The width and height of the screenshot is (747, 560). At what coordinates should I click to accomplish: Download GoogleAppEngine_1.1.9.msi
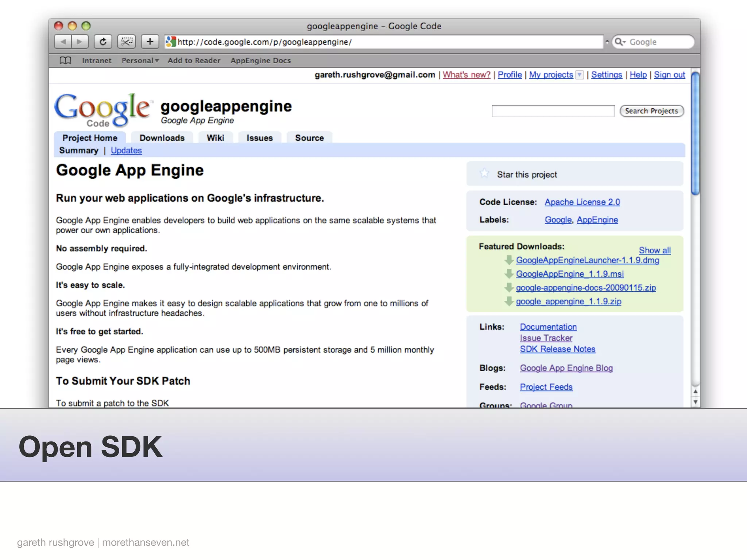click(570, 274)
